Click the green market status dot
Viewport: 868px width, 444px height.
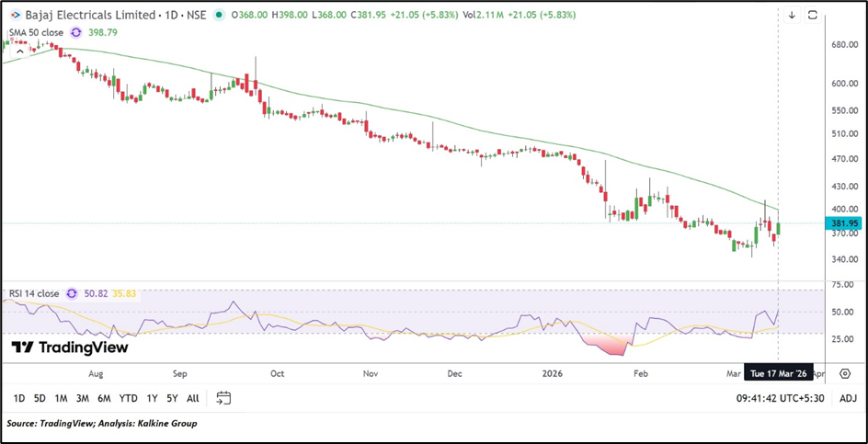click(218, 15)
